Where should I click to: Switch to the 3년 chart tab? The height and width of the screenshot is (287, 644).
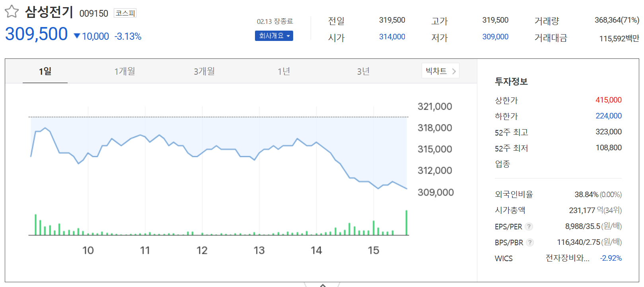[x=363, y=71]
